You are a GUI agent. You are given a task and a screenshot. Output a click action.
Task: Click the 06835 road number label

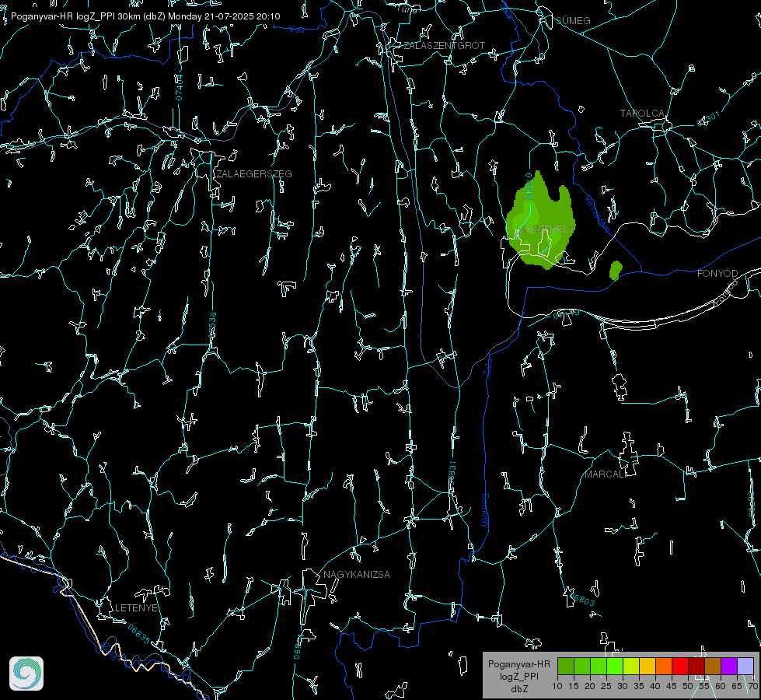click(x=139, y=635)
